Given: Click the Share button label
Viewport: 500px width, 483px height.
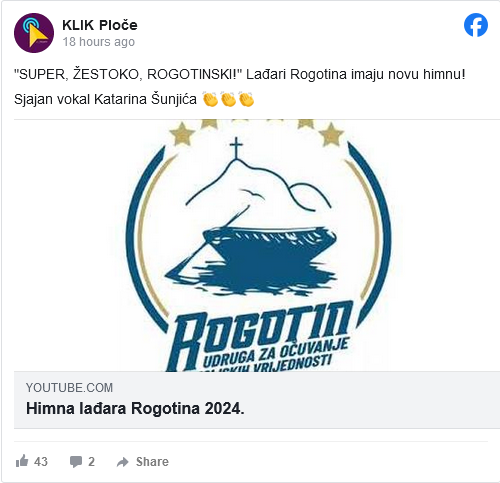Looking at the screenshot, I should (152, 462).
